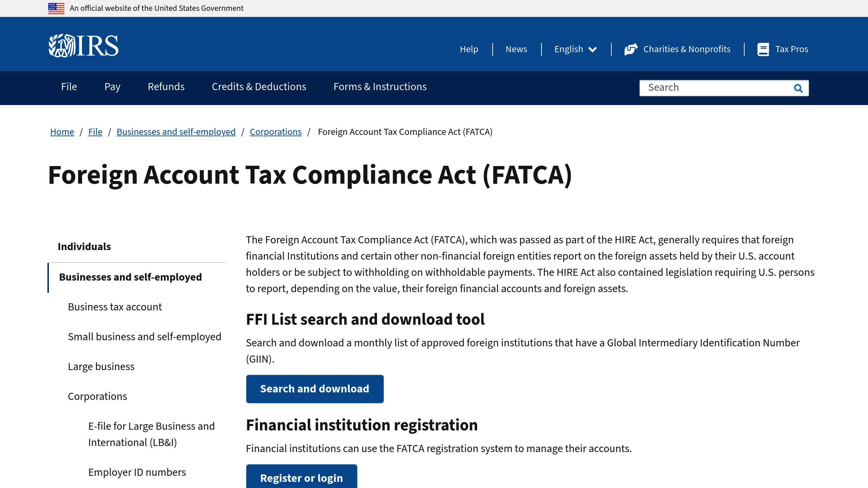Click the Register or login button

301,476
